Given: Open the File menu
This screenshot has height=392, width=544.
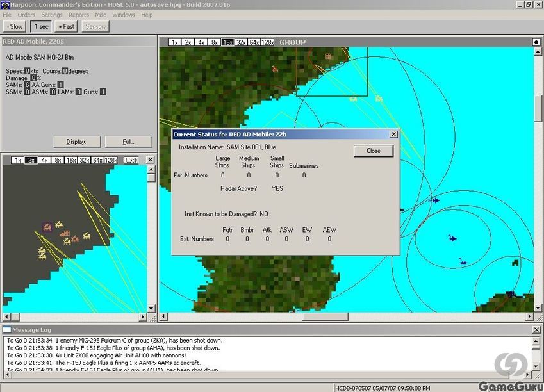Looking at the screenshot, I should (x=7, y=15).
